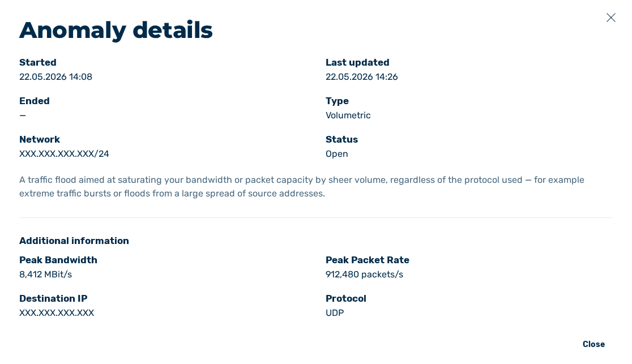Click the traffic flood description paragraph

[x=301, y=187]
